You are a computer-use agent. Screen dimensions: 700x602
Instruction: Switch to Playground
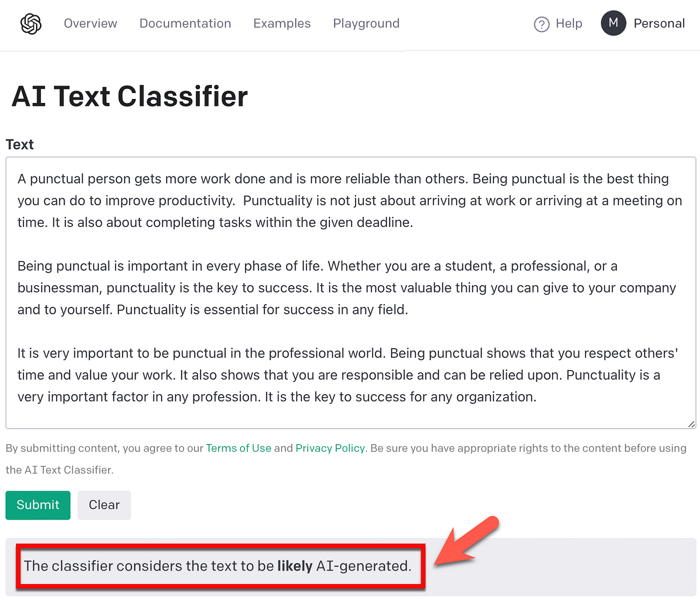tap(366, 23)
